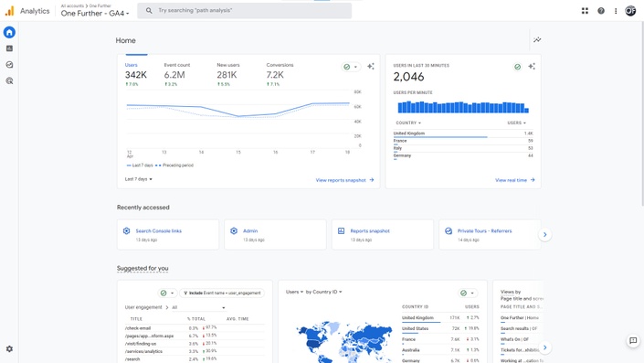This screenshot has width=644, height=363.
Task: Click the All accounts breadcrumb text
Action: [72, 5]
